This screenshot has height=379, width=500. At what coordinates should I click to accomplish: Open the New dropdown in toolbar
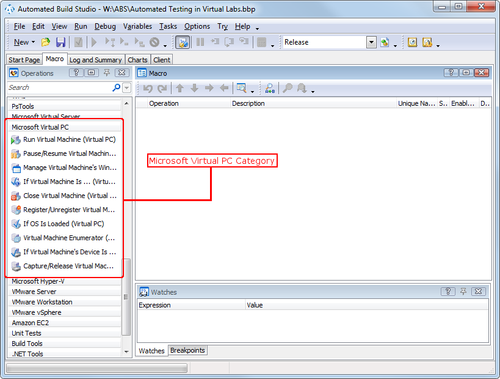[x=24, y=42]
